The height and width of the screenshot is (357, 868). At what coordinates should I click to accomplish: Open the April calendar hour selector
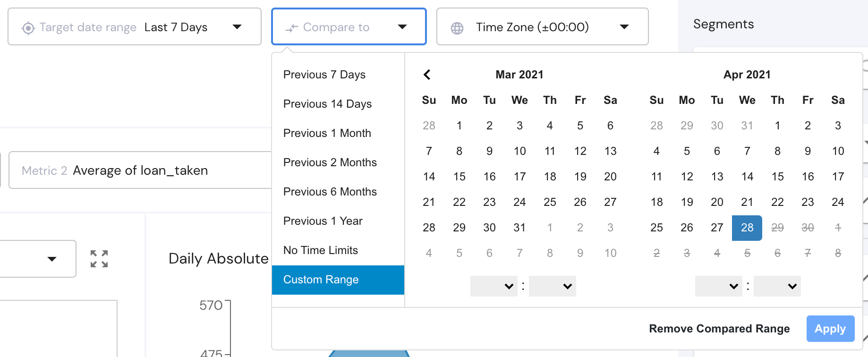point(718,286)
